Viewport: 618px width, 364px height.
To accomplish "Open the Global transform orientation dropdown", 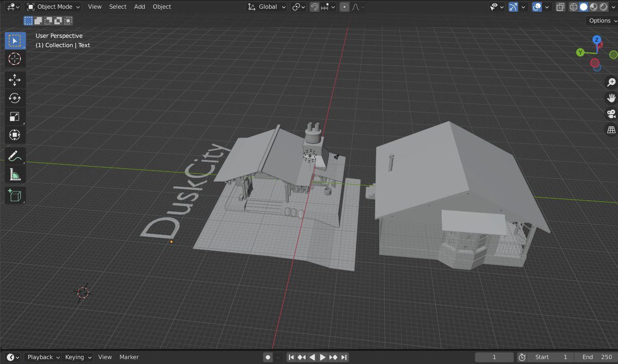I will [266, 7].
